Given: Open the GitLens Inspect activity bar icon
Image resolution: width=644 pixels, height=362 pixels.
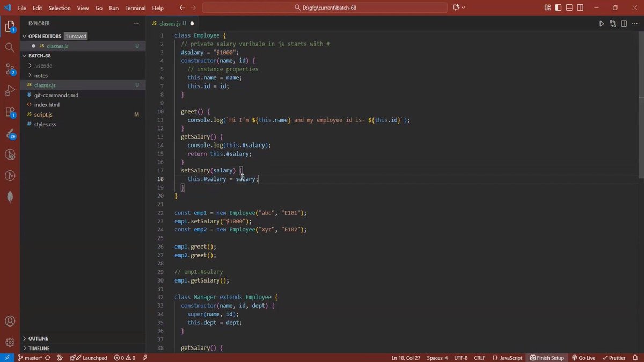Looking at the screenshot, I should coord(10,155).
